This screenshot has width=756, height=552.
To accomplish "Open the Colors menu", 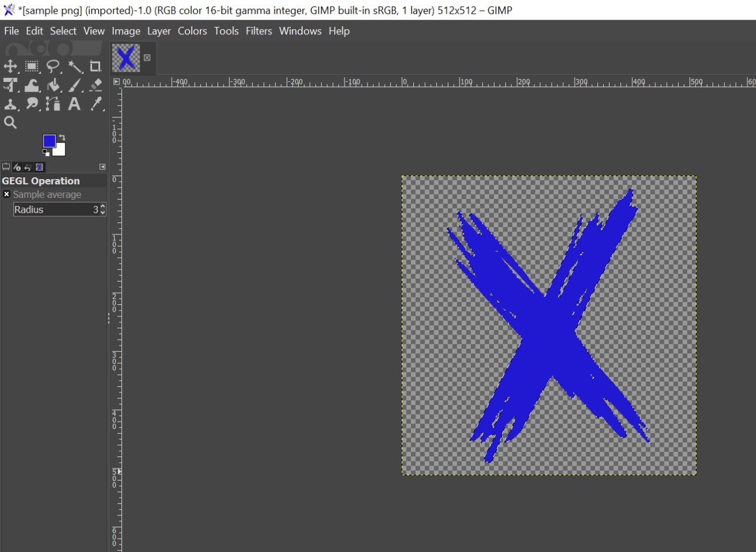I will pos(192,31).
